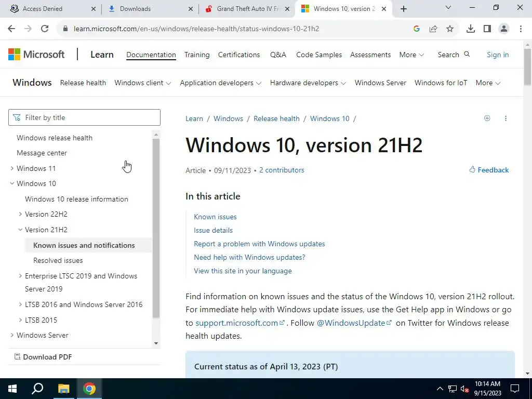
Task: Reload the page with the refresh icon
Action: [45, 29]
